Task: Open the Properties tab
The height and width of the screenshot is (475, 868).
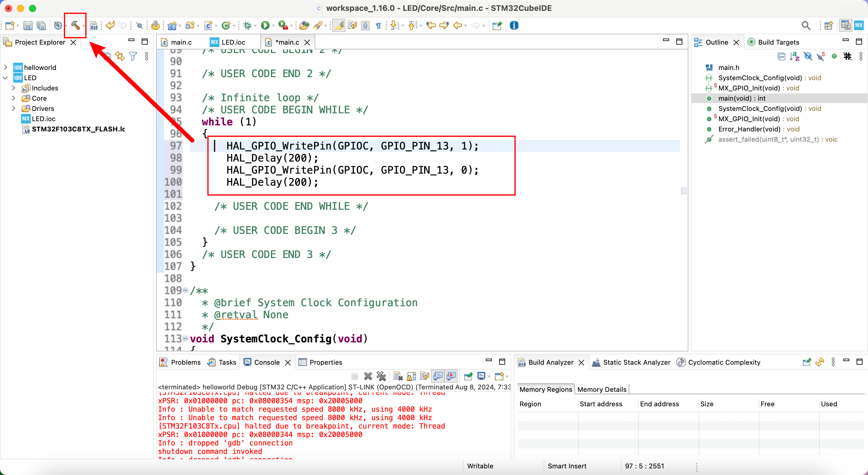Action: point(320,362)
